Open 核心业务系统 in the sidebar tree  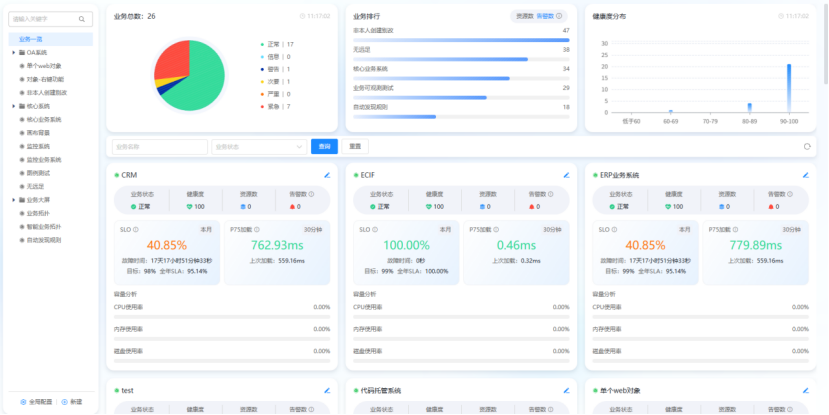click(44, 119)
